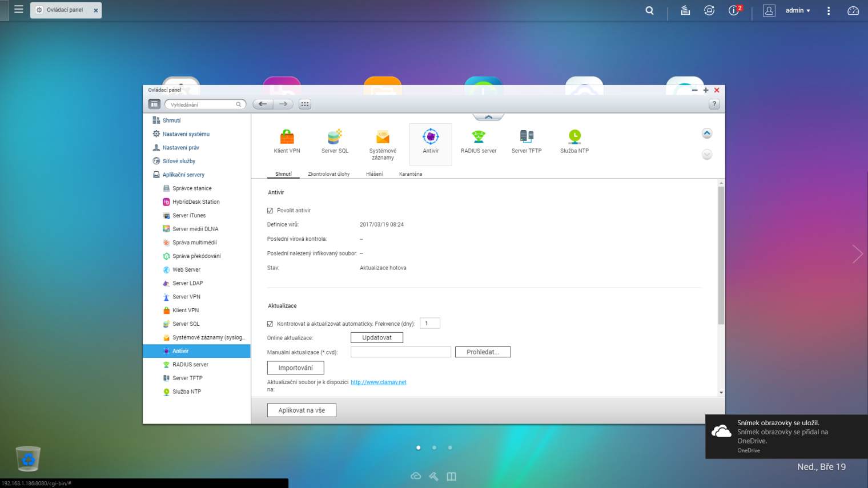The image size is (868, 488).
Task: Navigate forward with the right arrow
Action: pos(283,104)
